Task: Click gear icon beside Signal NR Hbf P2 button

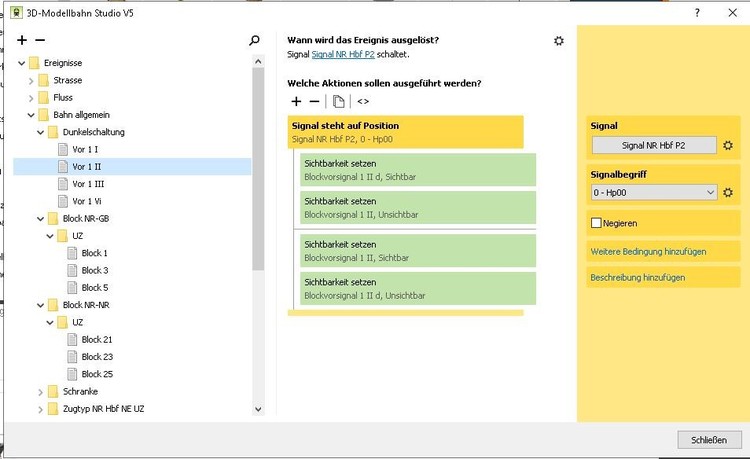Action: point(728,145)
